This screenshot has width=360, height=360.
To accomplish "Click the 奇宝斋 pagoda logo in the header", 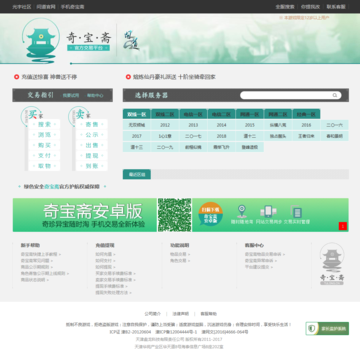I will click(40, 41).
